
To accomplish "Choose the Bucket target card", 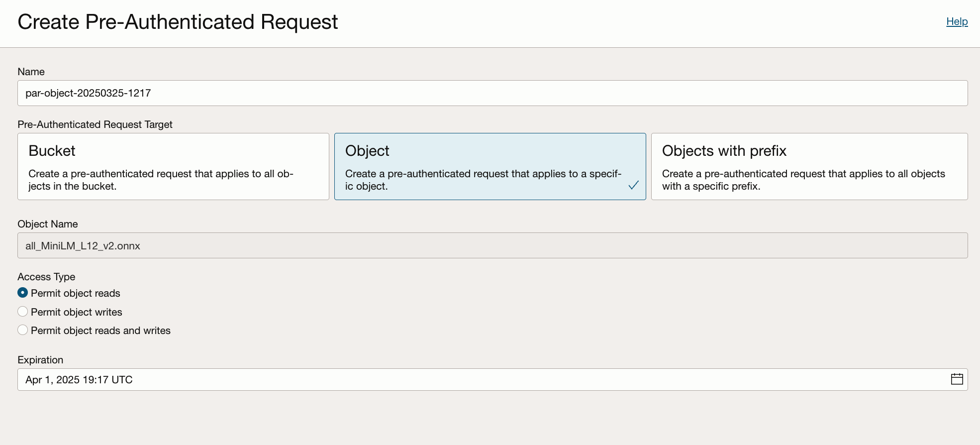I will (x=173, y=166).
